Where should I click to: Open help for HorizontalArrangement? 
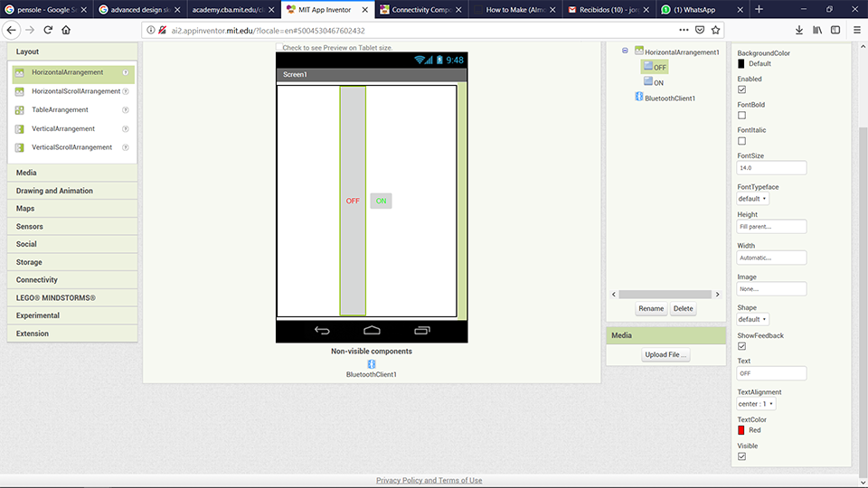tap(126, 72)
